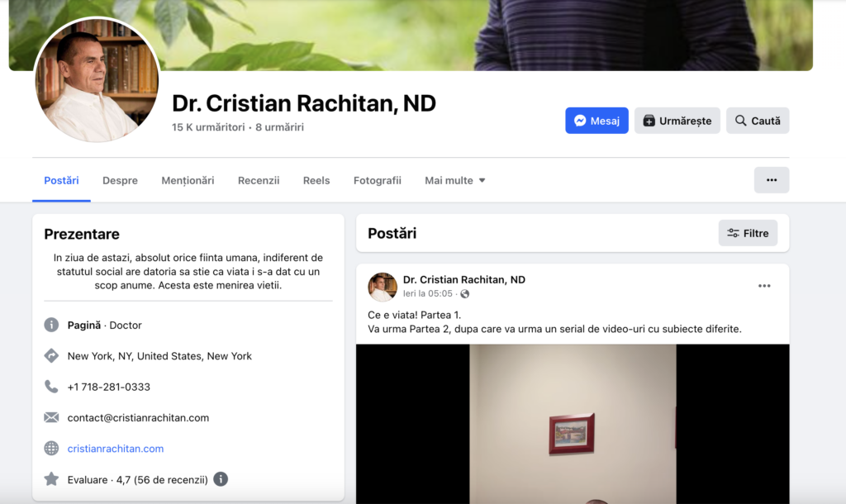Expand the Mai multe dropdown

point(454,180)
